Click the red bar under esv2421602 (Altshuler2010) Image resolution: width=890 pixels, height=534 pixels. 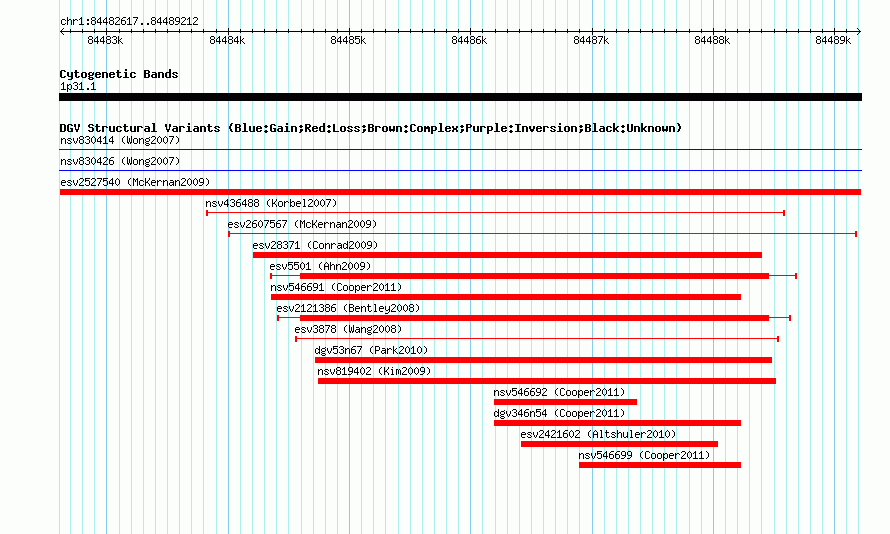(619, 444)
